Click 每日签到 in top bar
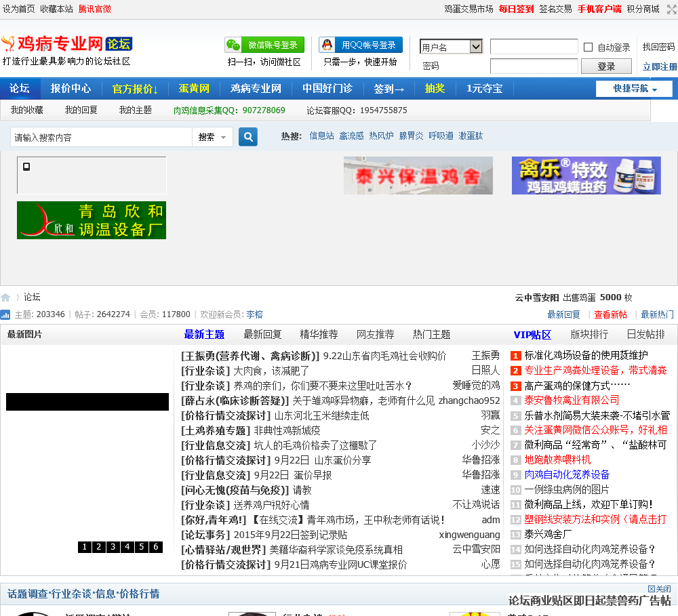This screenshot has height=616, width=678. 516,9
